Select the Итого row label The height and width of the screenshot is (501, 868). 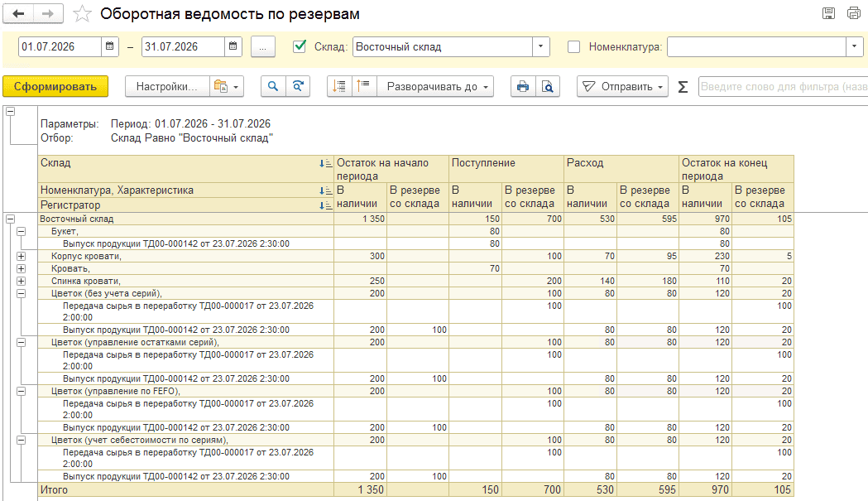54,490
